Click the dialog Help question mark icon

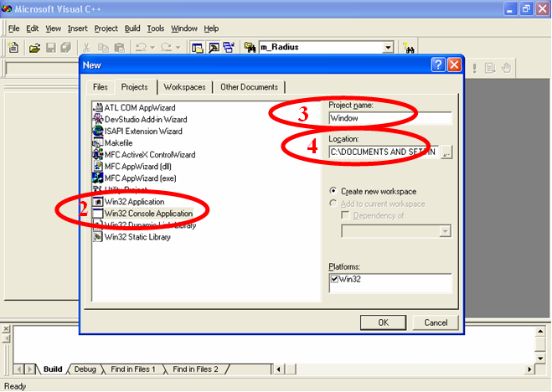[437, 64]
